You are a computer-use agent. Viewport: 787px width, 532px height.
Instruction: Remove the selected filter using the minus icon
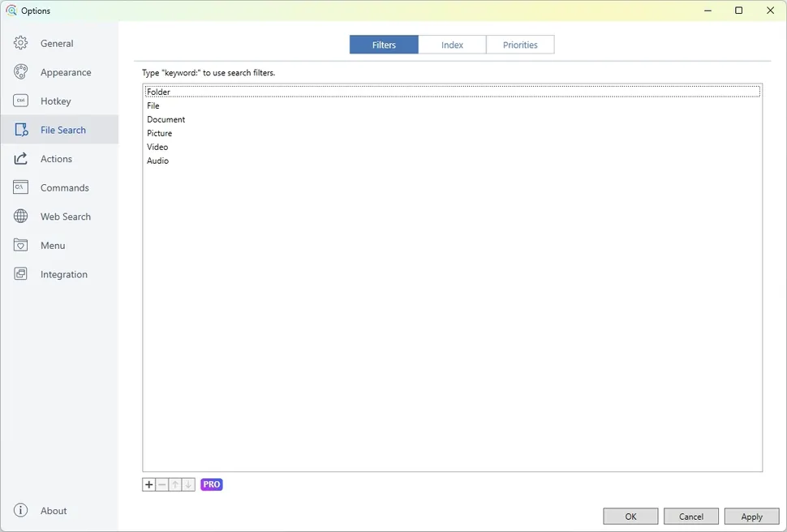[x=162, y=484]
